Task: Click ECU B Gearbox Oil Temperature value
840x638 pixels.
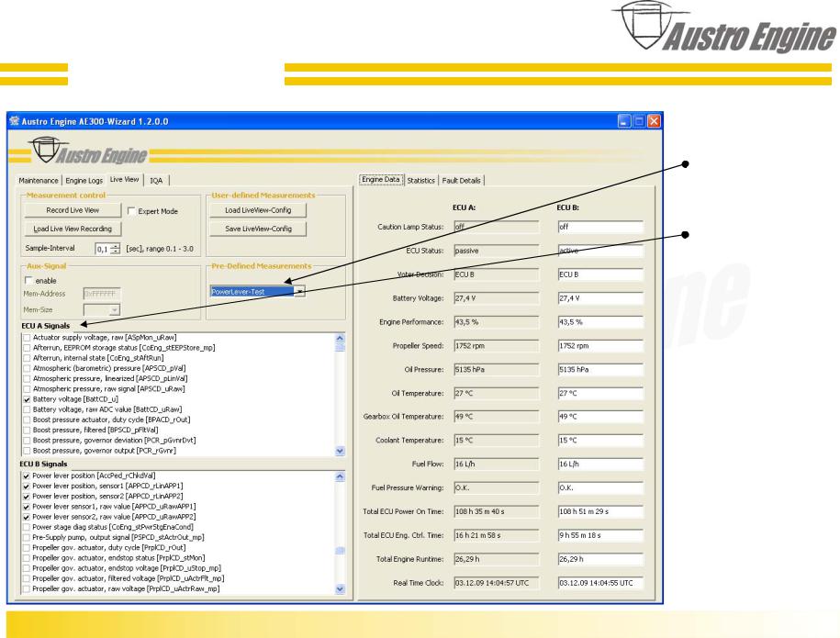Action: (x=600, y=417)
